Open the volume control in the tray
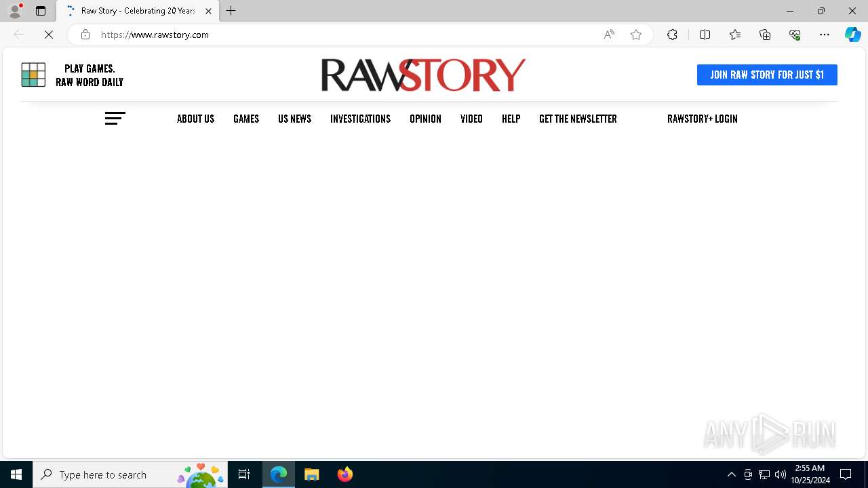The width and height of the screenshot is (868, 488). click(x=781, y=474)
